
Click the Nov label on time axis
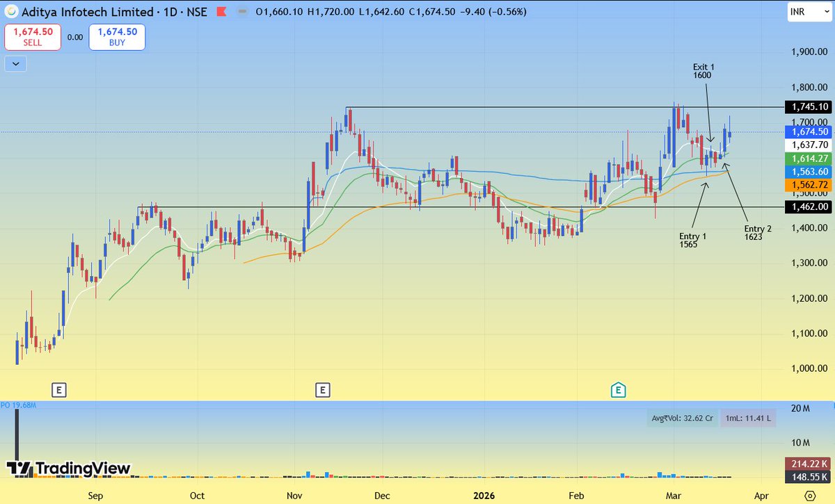tap(294, 496)
